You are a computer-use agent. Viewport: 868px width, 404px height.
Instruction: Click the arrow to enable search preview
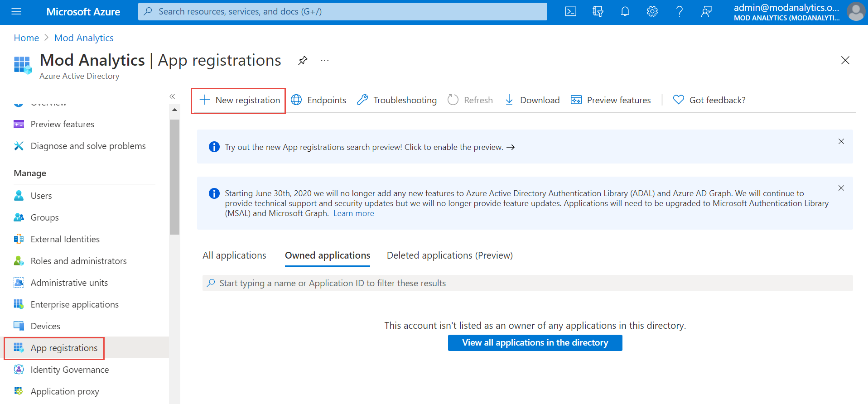(x=511, y=147)
